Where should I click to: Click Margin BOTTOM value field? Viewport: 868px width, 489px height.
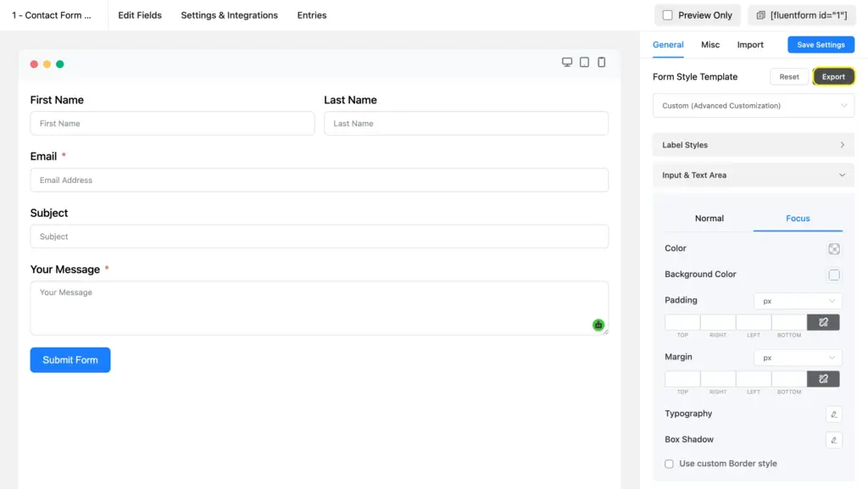[x=789, y=379]
